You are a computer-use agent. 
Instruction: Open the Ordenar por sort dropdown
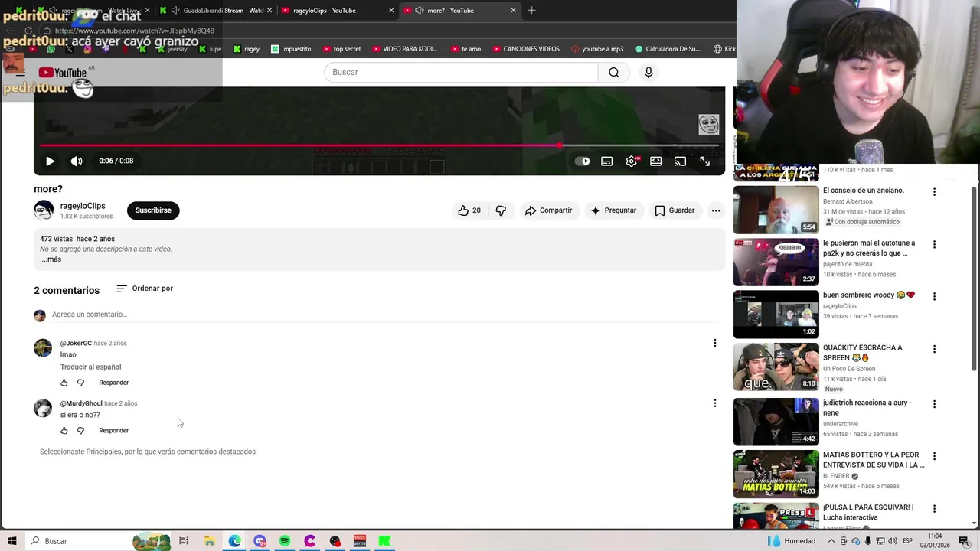tap(145, 289)
